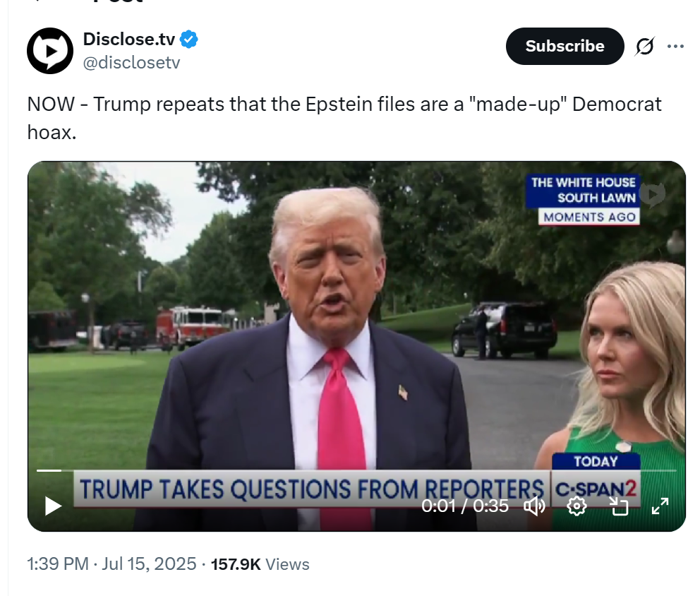Expand the video to fullscreen

click(660, 506)
